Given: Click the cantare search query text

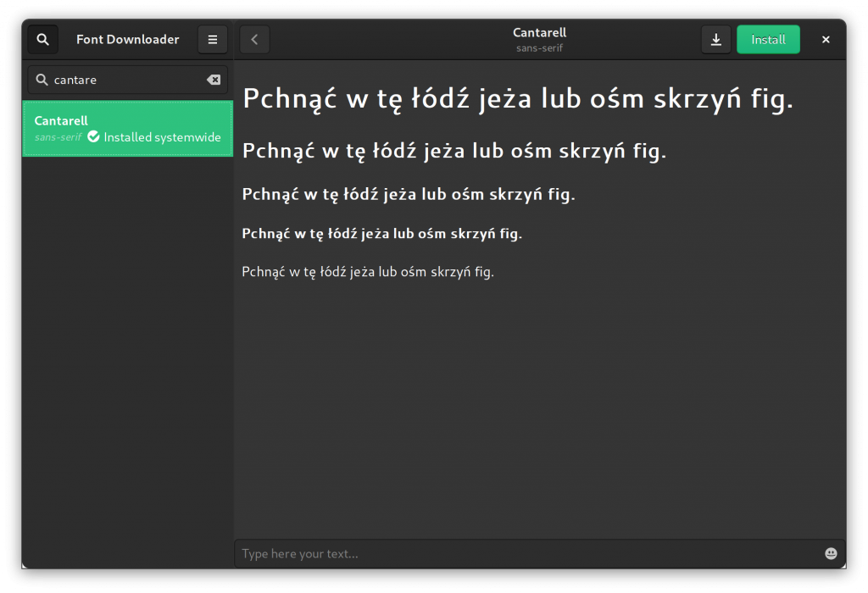Looking at the screenshot, I should point(77,79).
